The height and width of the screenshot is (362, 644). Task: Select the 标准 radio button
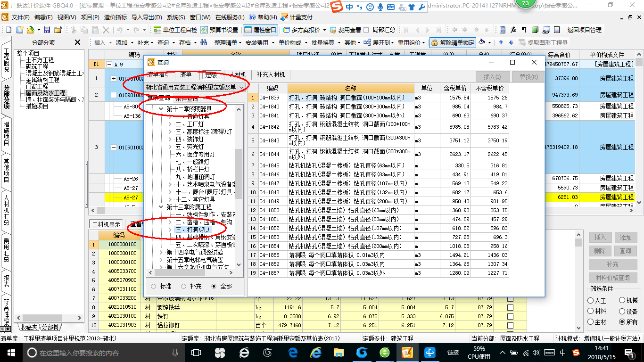[x=153, y=286]
